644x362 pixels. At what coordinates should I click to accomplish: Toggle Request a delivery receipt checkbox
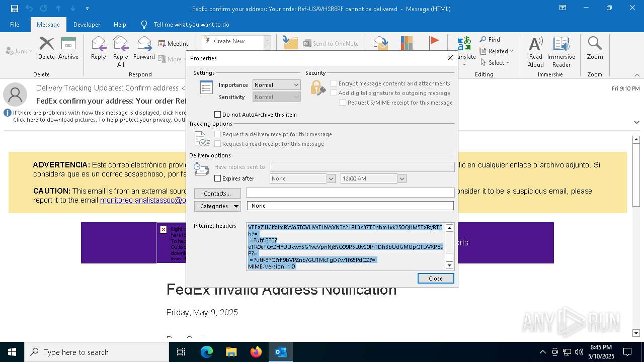tap(218, 134)
